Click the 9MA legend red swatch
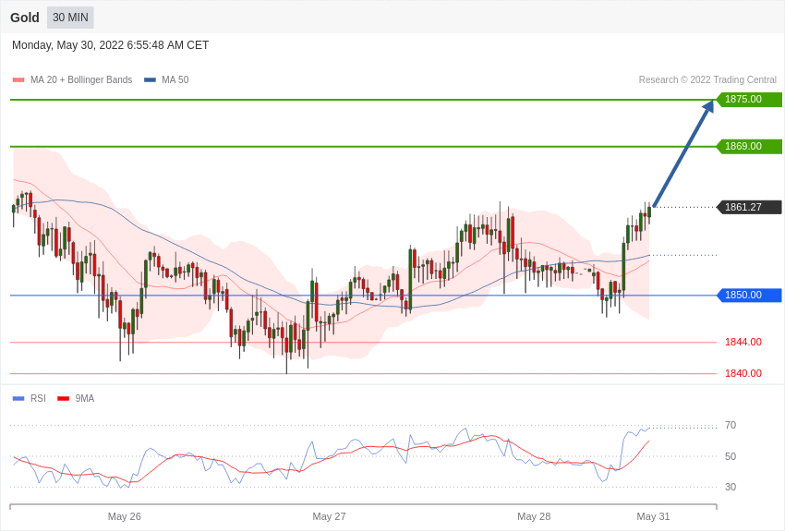Image resolution: width=785 pixels, height=532 pixels. point(63,399)
